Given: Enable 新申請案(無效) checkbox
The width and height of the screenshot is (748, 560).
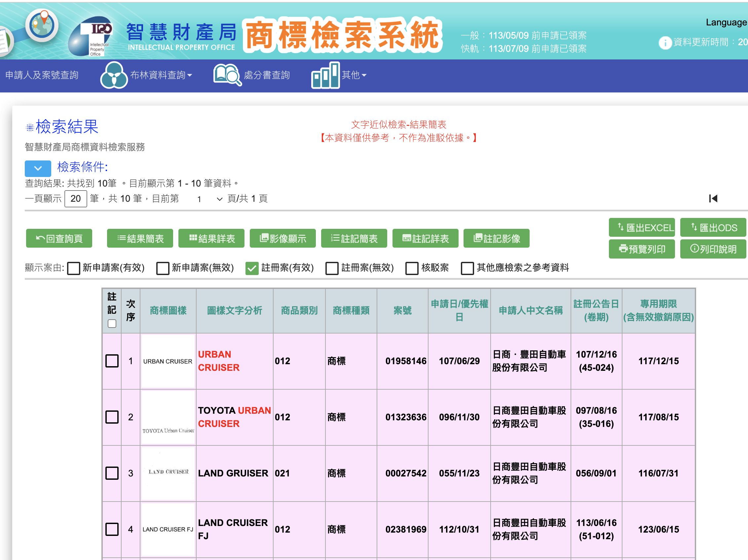Looking at the screenshot, I should pos(163,268).
